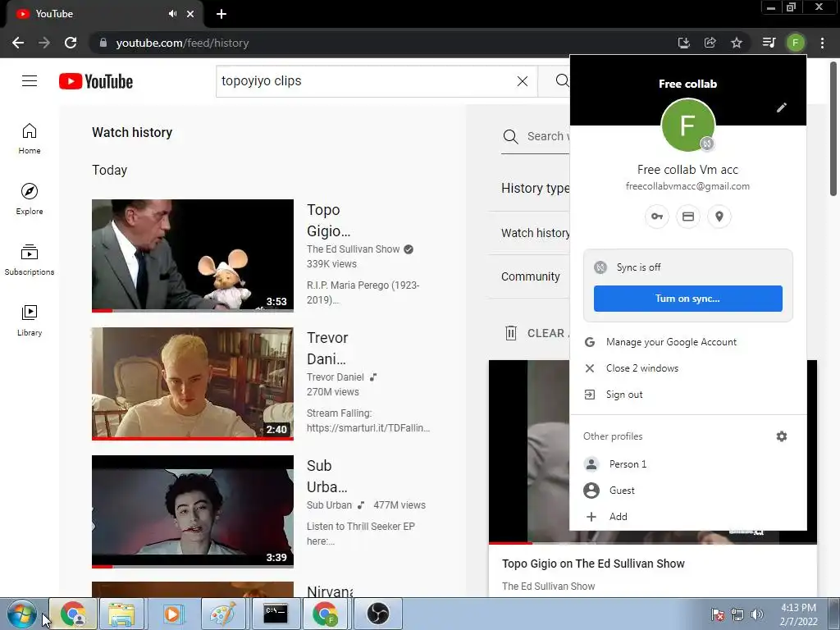Open a Guest profile window

688,491
